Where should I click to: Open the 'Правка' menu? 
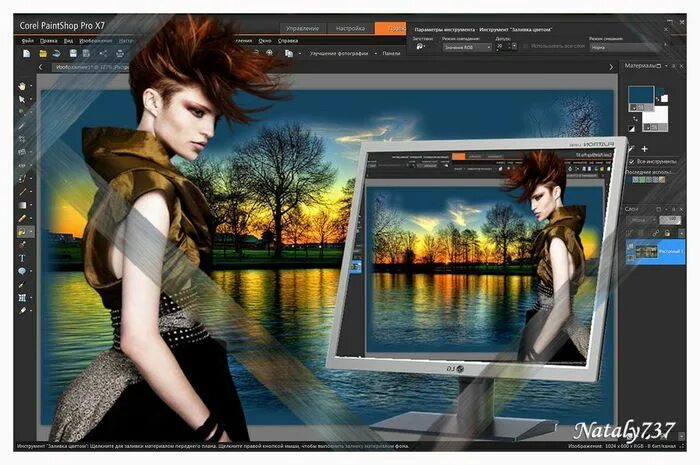tap(49, 41)
